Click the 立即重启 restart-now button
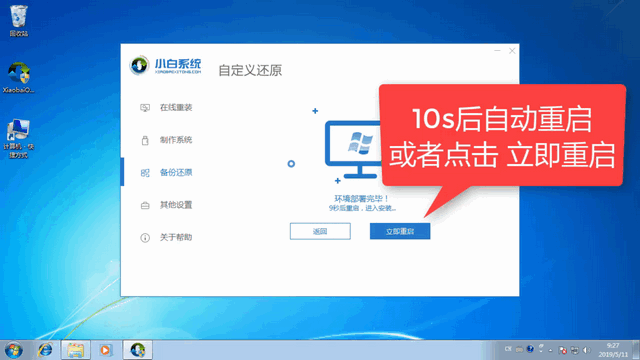Image resolution: width=640 pixels, height=360 pixels. pyautogui.click(x=400, y=231)
